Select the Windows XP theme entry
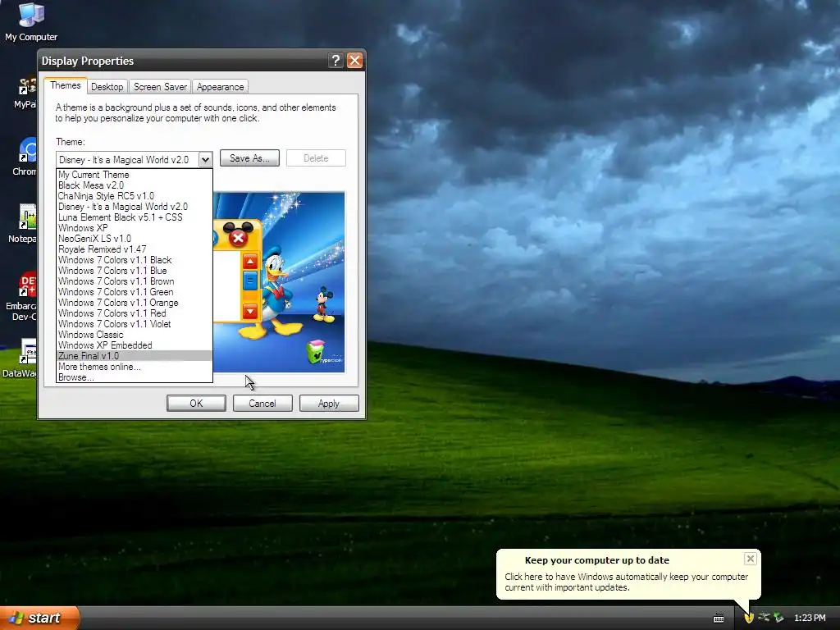 pos(135,228)
